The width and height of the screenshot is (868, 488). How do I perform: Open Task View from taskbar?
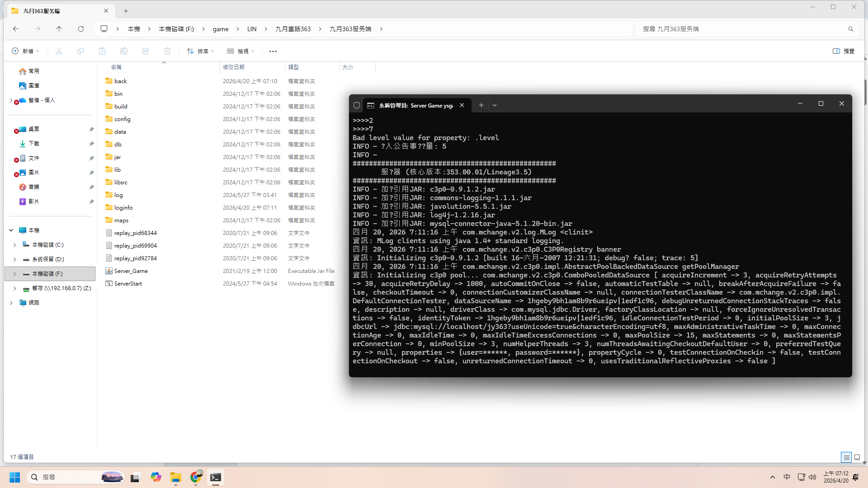135,477
